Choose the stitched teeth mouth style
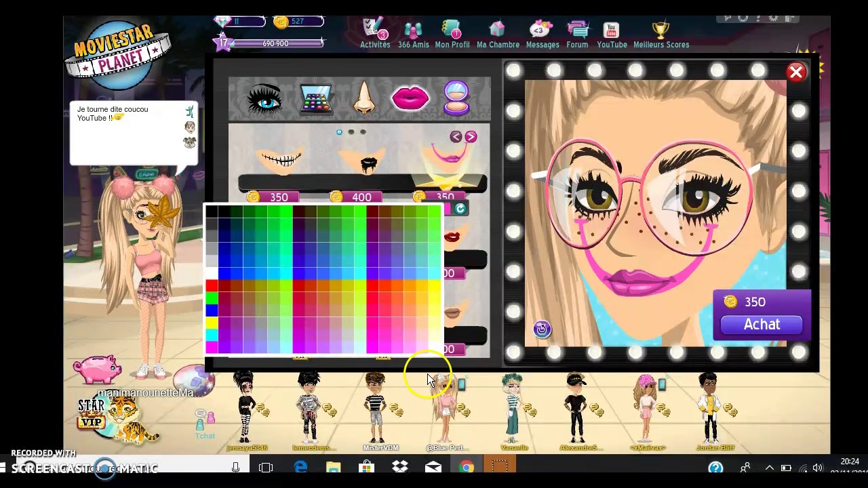This screenshot has width=868, height=488. click(x=280, y=160)
